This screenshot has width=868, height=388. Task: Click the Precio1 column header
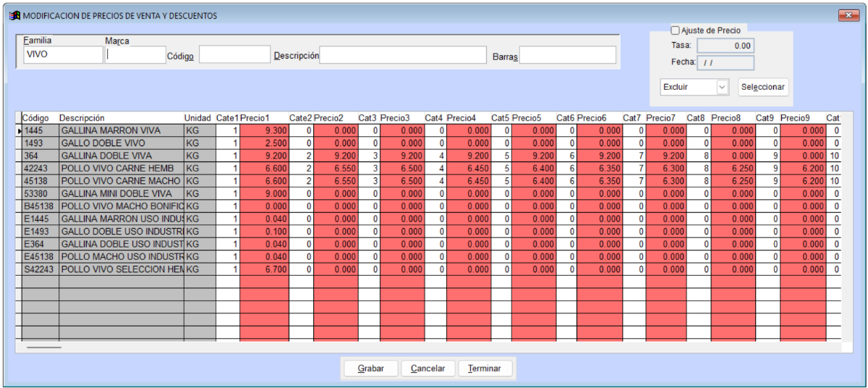pos(263,118)
